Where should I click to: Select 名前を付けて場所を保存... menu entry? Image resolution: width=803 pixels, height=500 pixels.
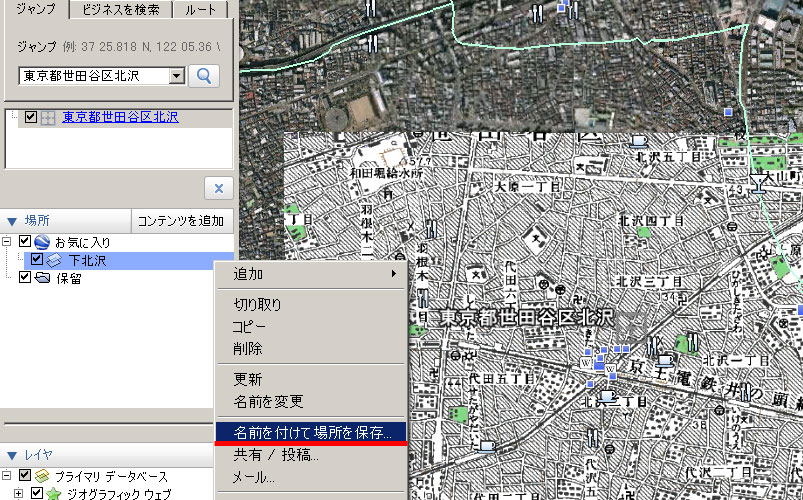tap(310, 432)
